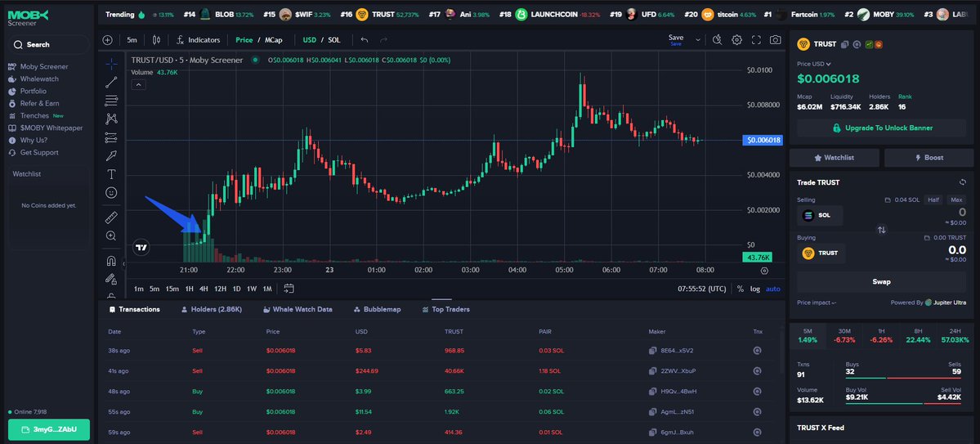Choose the buying token TRUST selector
Viewport: 980px width, 444px height.
point(821,253)
